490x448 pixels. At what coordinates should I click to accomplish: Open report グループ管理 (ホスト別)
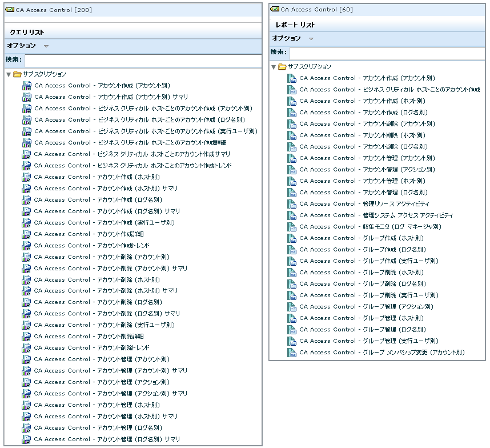tap(362, 318)
